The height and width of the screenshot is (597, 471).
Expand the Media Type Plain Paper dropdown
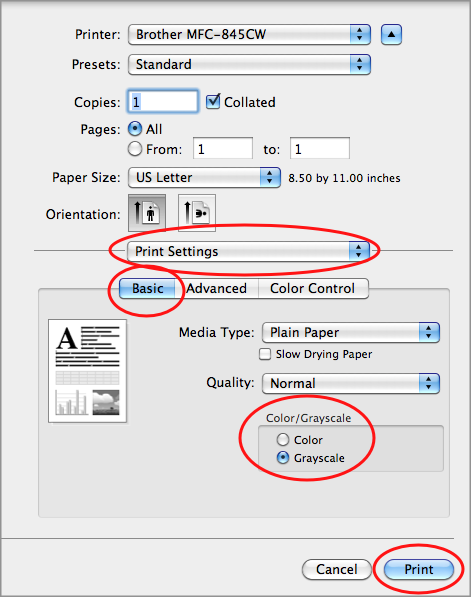point(351,332)
